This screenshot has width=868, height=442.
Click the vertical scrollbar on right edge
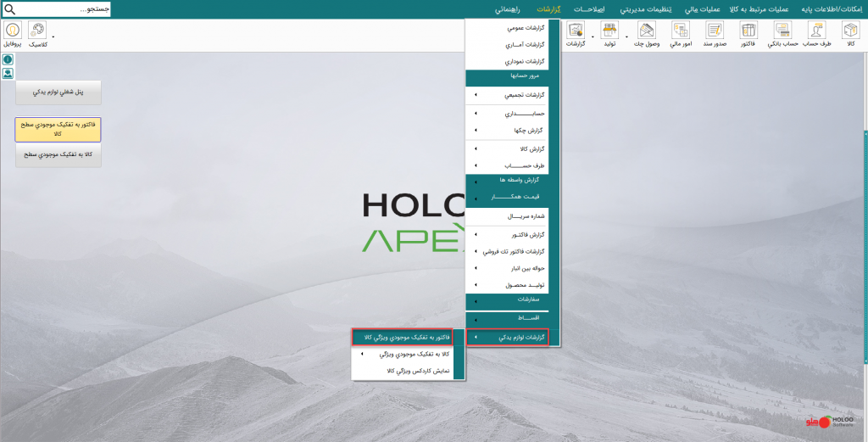tap(865, 247)
